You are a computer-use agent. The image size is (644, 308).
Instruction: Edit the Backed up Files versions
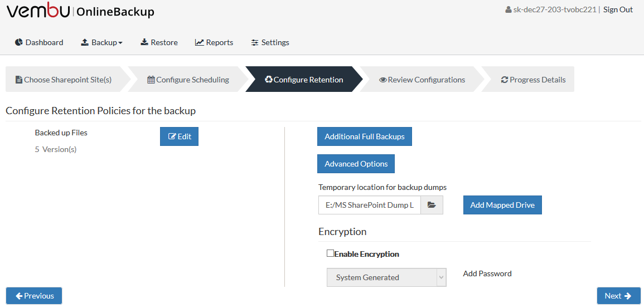pyautogui.click(x=179, y=136)
